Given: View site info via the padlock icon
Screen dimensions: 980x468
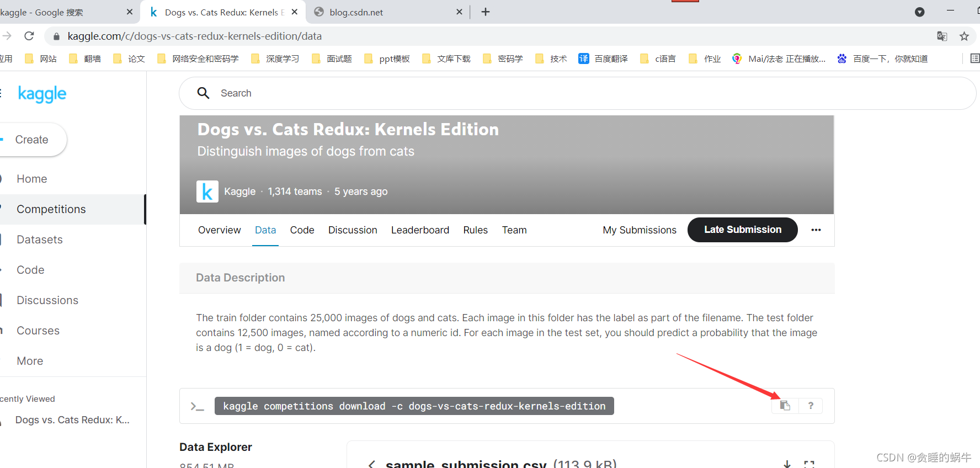Looking at the screenshot, I should point(56,36).
